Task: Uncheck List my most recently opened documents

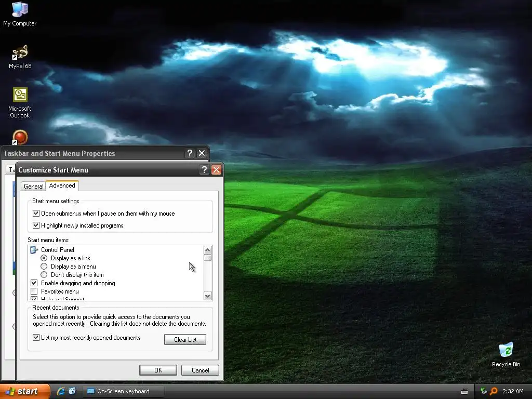Action: click(36, 338)
